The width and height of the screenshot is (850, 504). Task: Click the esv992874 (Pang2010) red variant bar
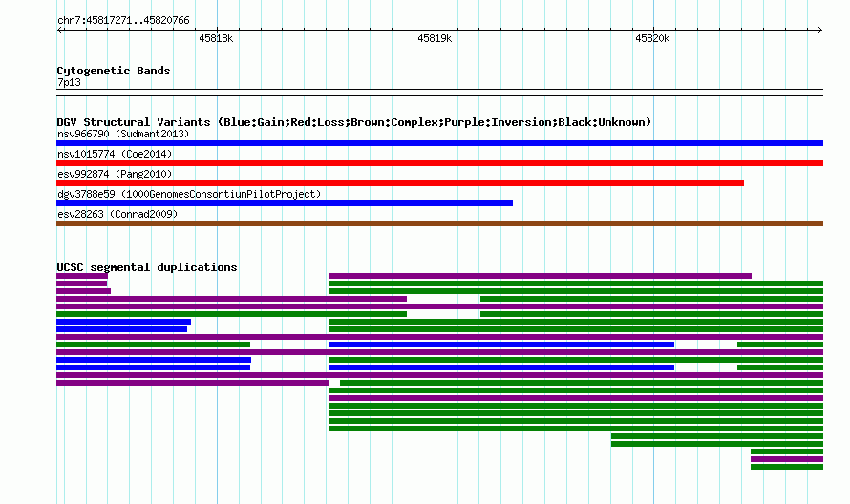[x=400, y=183]
